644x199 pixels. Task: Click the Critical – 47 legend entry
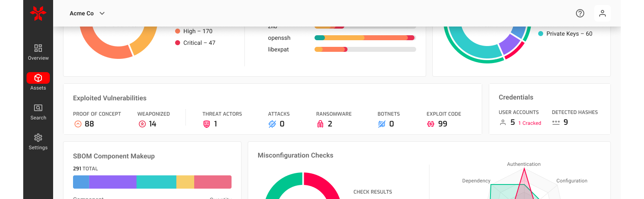pos(195,43)
